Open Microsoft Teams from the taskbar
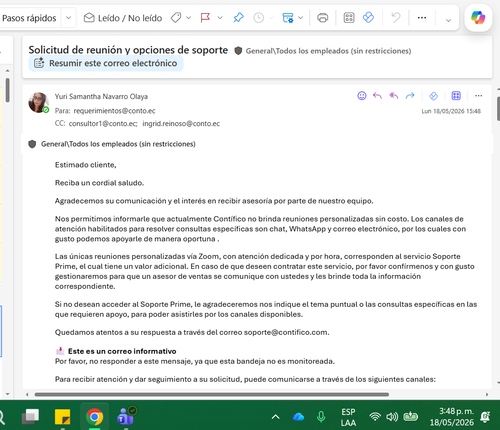The image size is (500, 430). pyautogui.click(x=127, y=416)
